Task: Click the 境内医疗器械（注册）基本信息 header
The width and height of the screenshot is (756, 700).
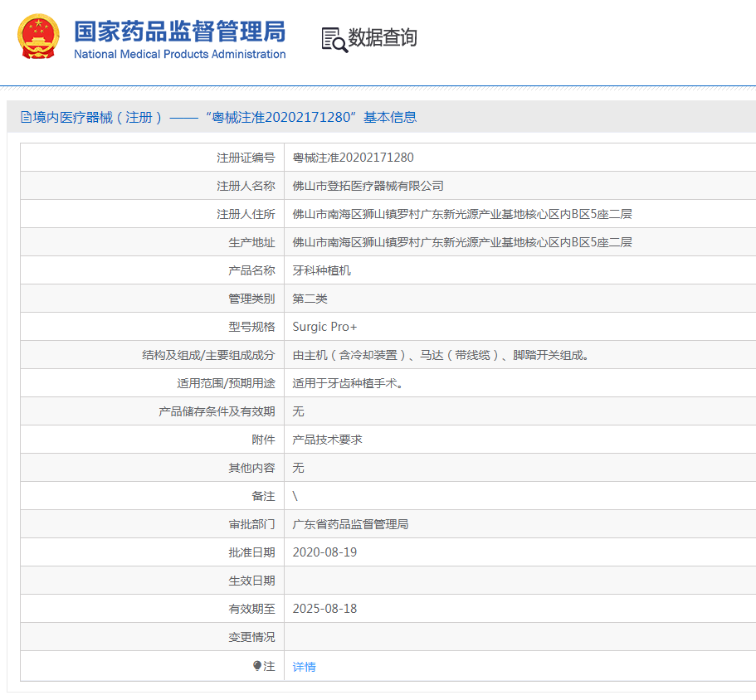Action: pos(218,117)
